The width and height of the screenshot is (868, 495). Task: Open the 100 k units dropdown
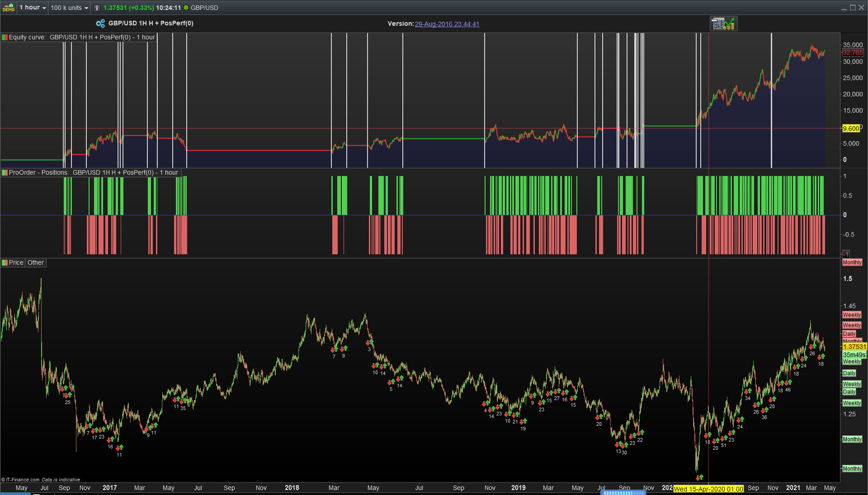pos(69,8)
